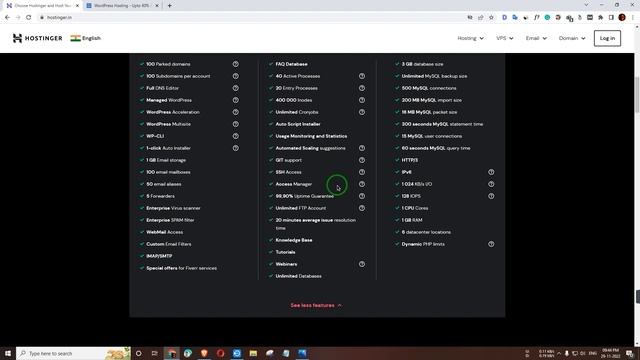Click the page vertical scrollbar thumb

tap(637, 95)
